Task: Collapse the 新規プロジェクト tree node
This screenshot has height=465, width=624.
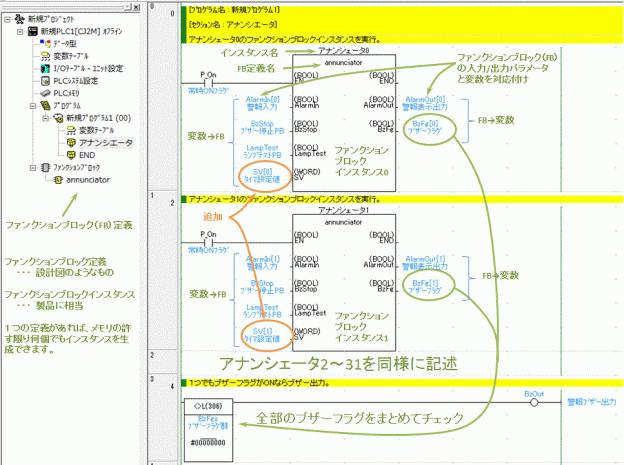Action: point(7,19)
